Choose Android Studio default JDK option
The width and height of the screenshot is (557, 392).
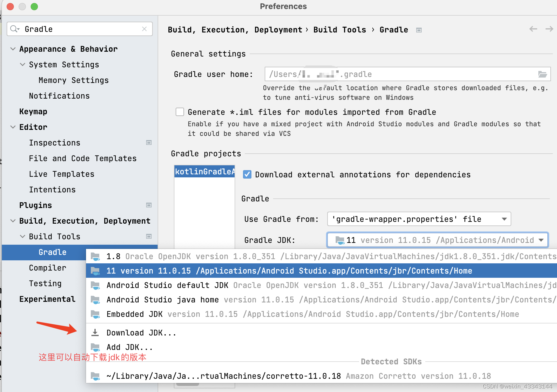tap(322, 285)
